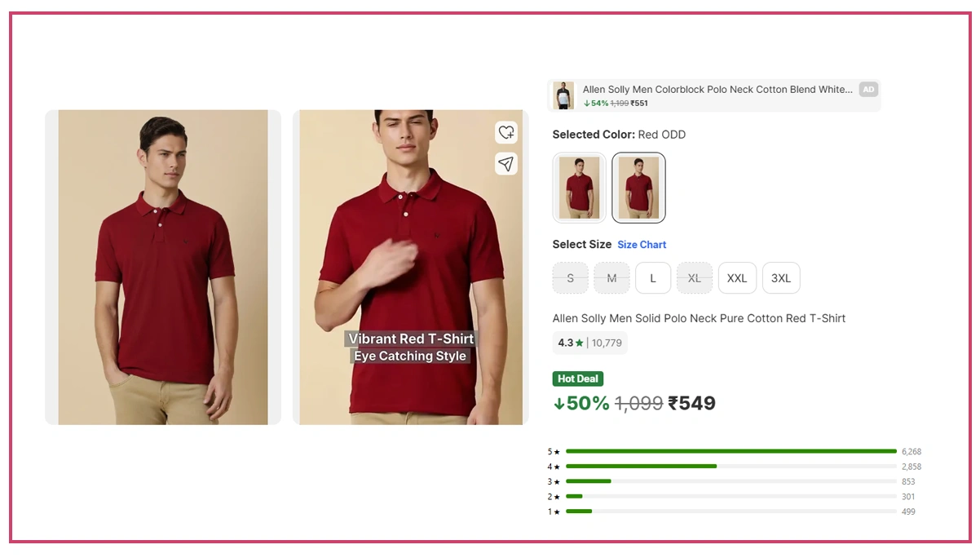The width and height of the screenshot is (980, 558).
Task: View the 5-star ratings bar
Action: tap(731, 450)
